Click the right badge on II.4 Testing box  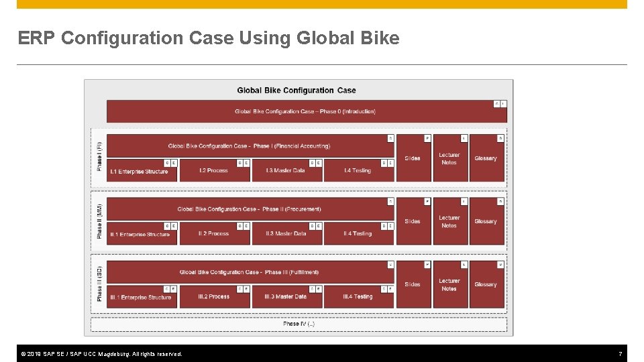390,226
